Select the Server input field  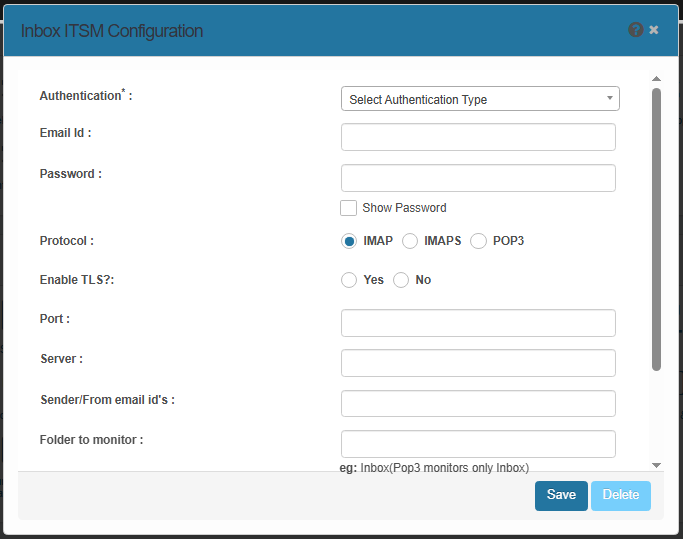coord(478,363)
